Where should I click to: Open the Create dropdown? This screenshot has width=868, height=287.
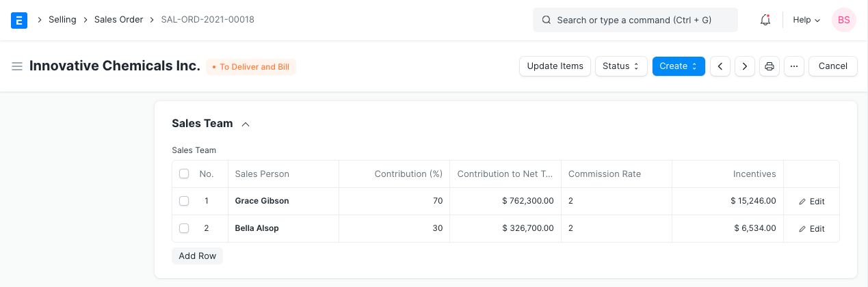(x=678, y=66)
